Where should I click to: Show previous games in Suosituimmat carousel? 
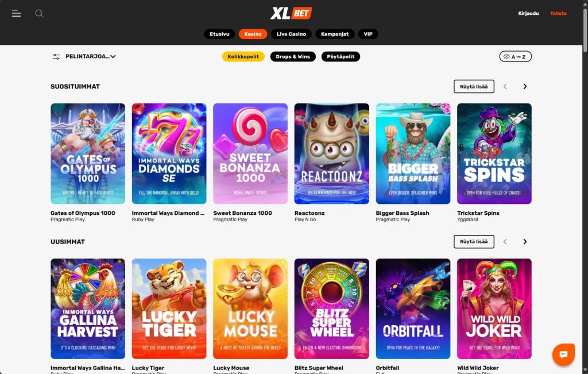coord(505,87)
